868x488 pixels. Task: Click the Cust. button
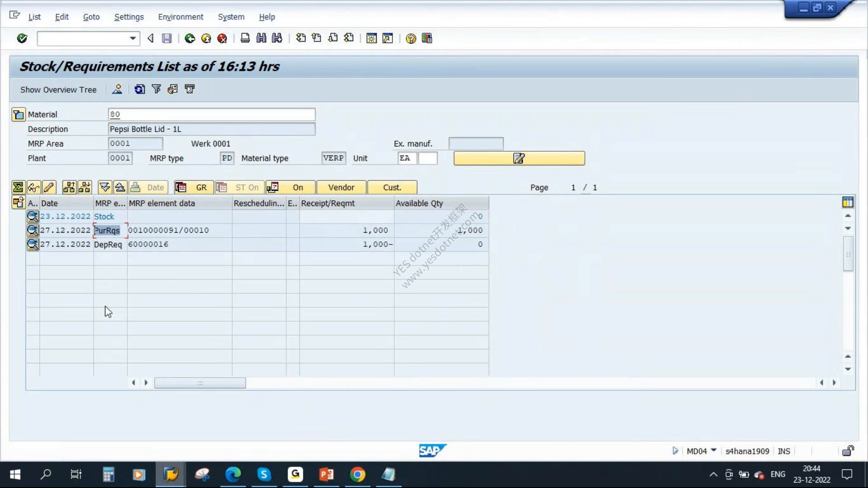[392, 188]
